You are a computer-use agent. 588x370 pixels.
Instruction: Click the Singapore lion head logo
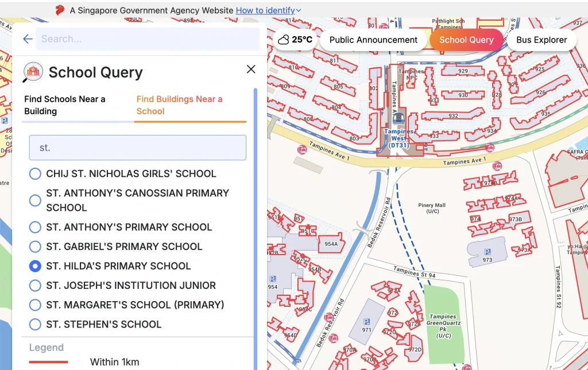coord(60,10)
